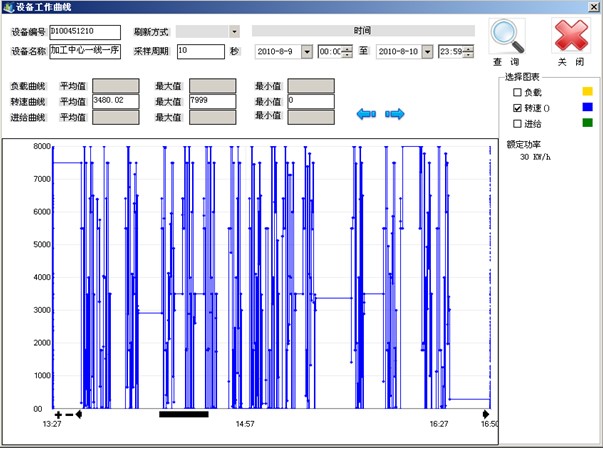Click the 进给曲线 row label

click(x=28, y=117)
